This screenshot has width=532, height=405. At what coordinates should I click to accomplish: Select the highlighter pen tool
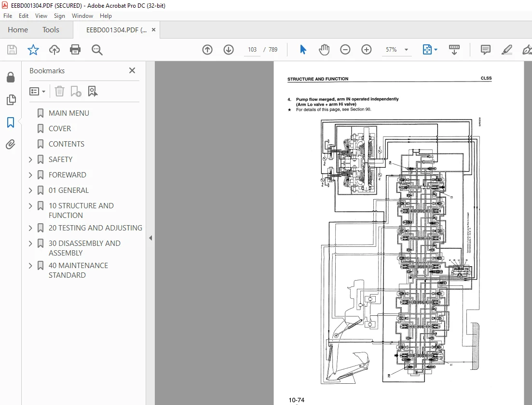point(506,50)
